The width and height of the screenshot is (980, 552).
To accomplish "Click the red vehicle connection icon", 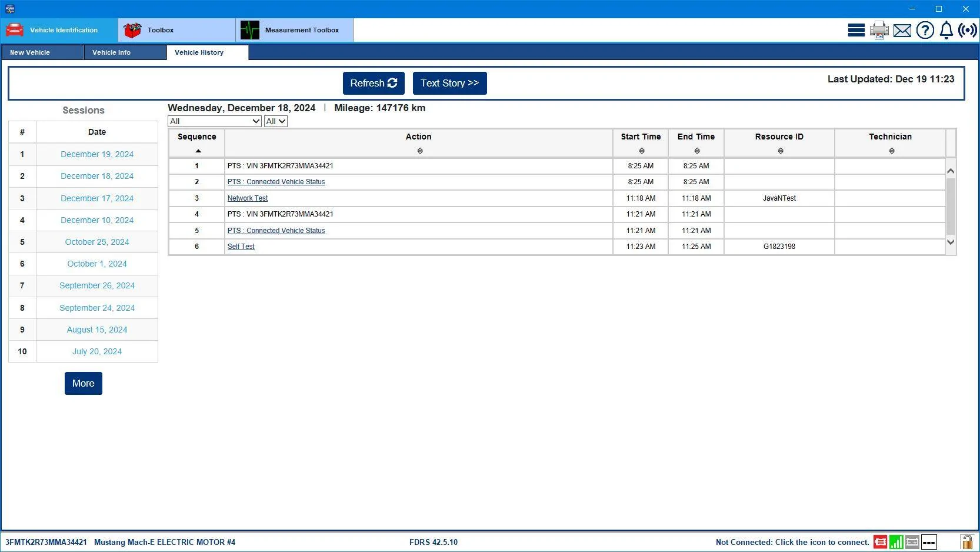I will [x=880, y=542].
